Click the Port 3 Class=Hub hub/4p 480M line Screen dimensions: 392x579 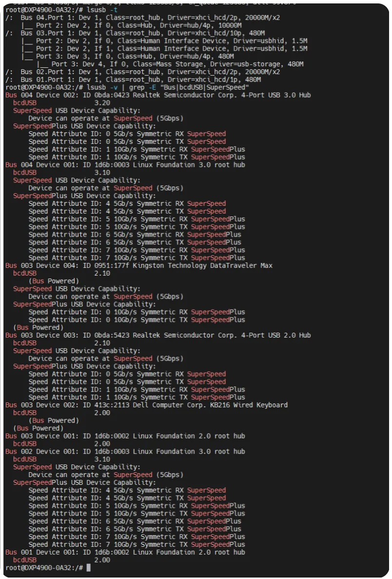tap(127, 57)
